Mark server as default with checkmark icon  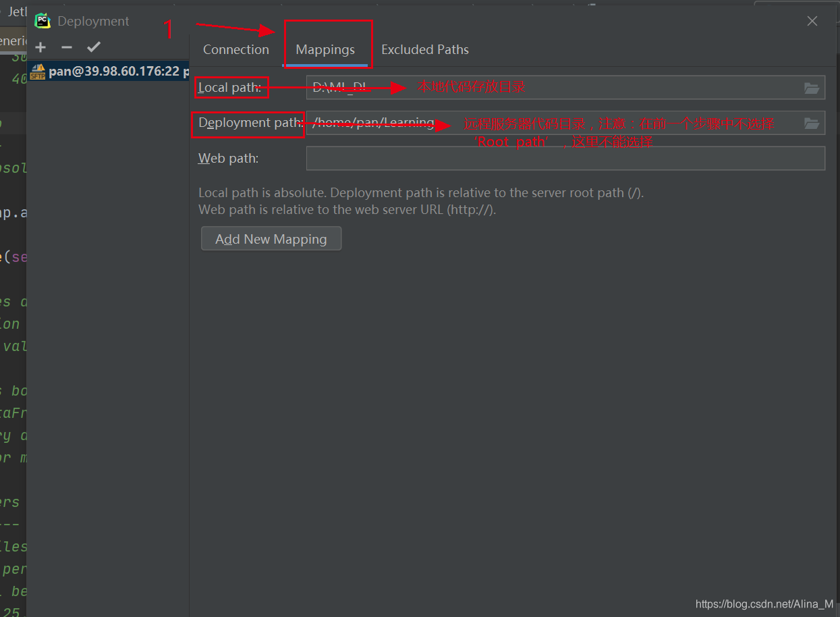[x=94, y=47]
